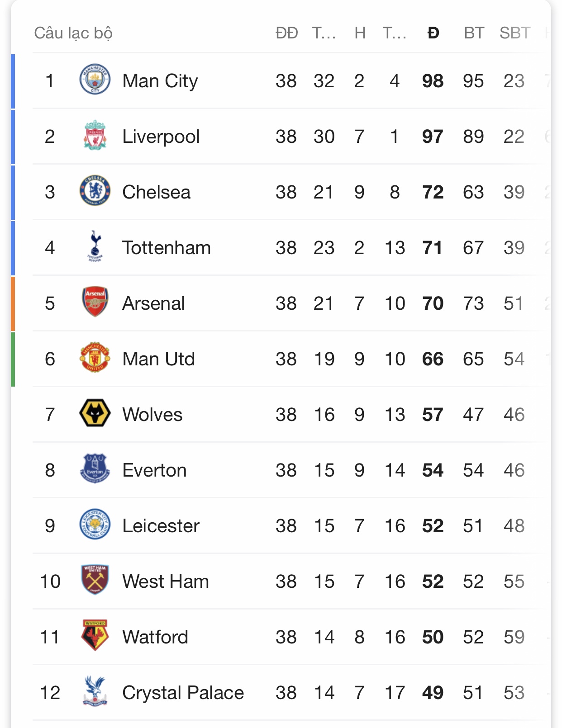Tap the 'SBT' goals-against column header
Image resolution: width=562 pixels, height=728 pixels.
514,33
